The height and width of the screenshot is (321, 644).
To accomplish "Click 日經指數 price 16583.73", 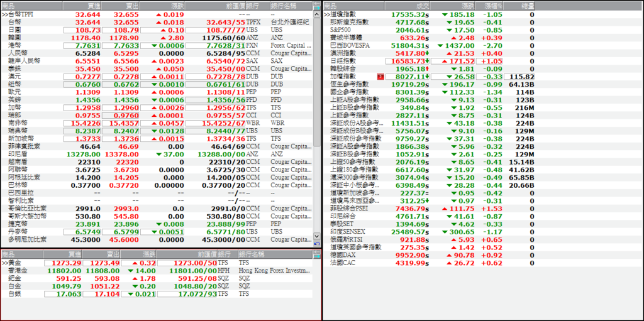I will [408, 61].
